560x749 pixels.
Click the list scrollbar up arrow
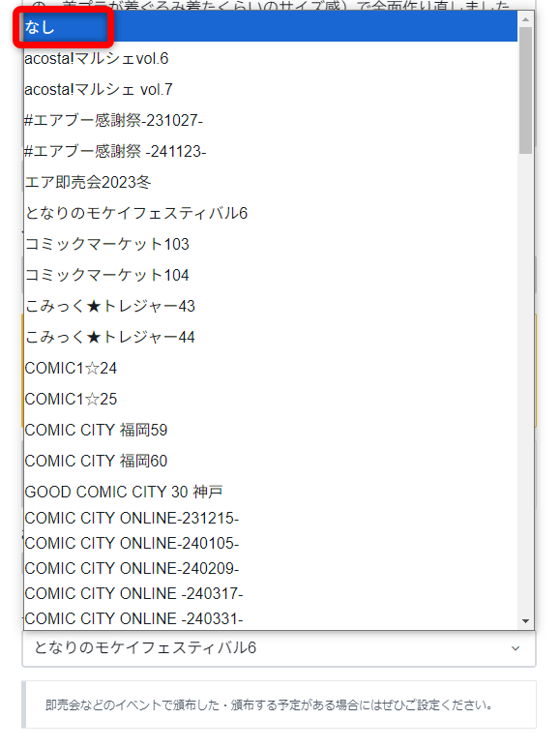click(x=525, y=19)
